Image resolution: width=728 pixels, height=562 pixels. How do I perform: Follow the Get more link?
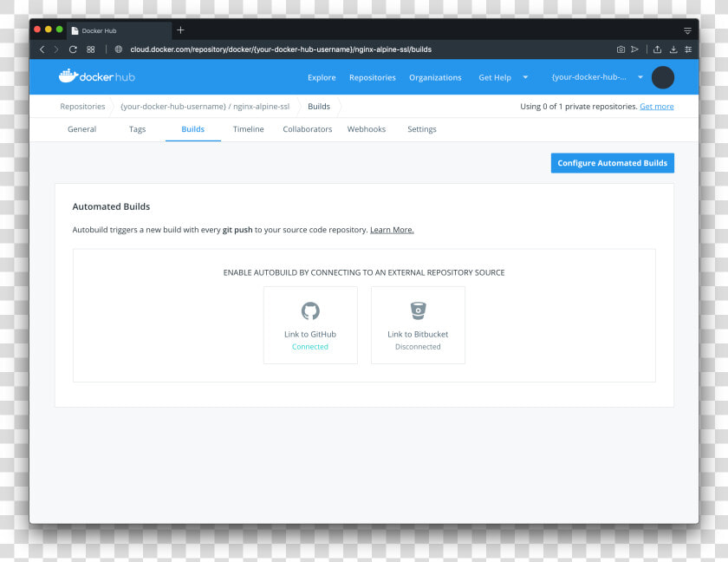coord(657,107)
